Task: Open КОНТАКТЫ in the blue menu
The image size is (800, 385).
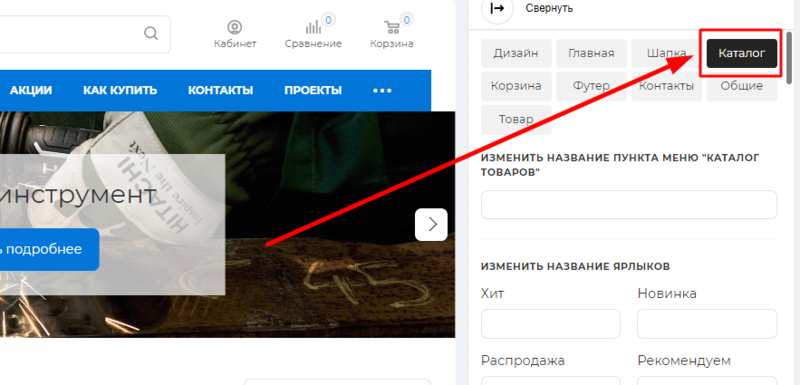Action: click(220, 91)
